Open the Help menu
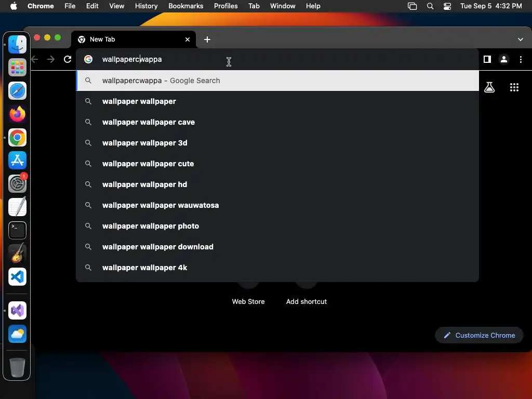The image size is (532, 399). click(x=313, y=6)
